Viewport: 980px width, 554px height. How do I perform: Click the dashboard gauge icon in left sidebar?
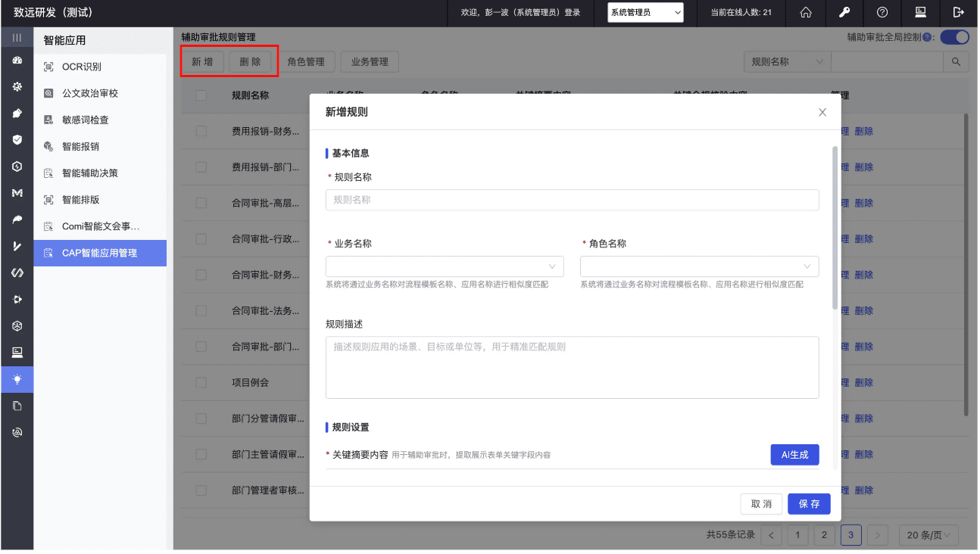[17, 61]
